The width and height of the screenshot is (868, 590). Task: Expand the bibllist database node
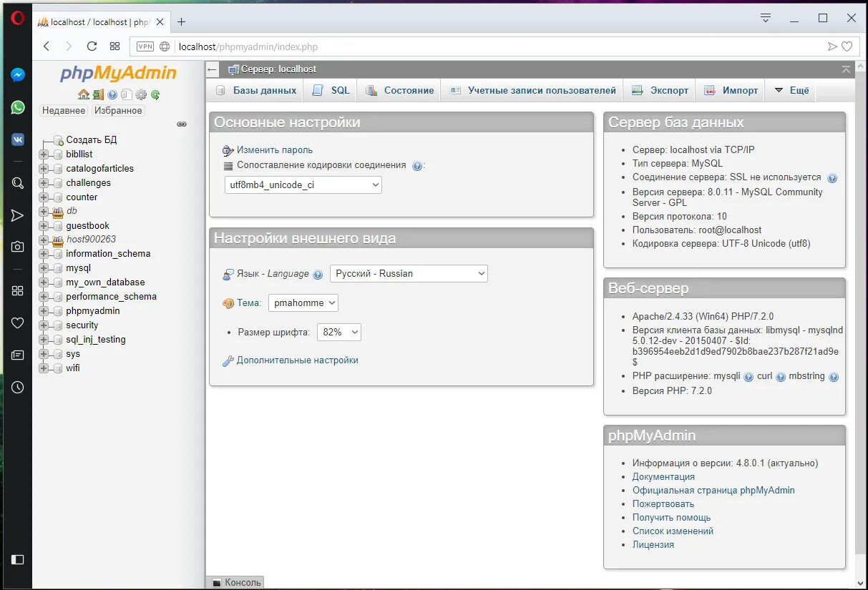point(43,154)
